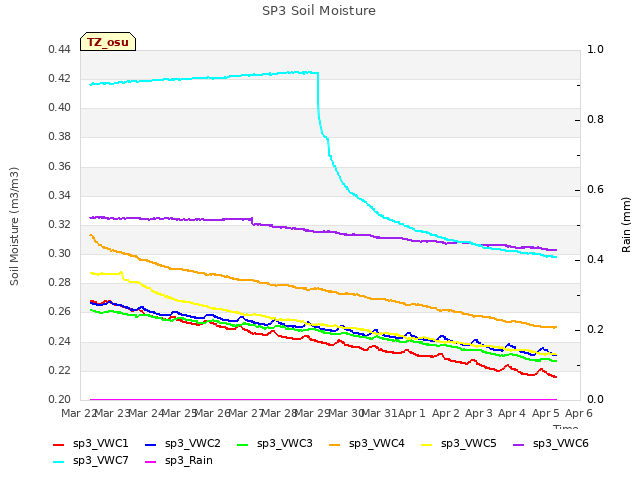The image size is (640, 480).
Task: Click the 1.0 rain axis tick label
Action: click(595, 50)
